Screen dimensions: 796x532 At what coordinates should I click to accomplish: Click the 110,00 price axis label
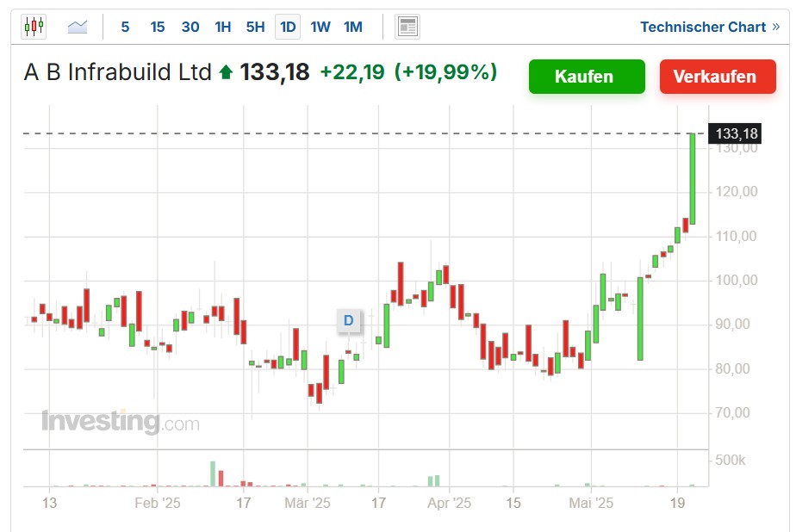coord(736,237)
